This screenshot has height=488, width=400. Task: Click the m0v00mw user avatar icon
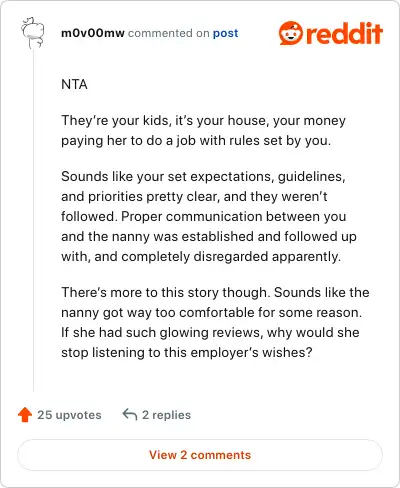[x=33, y=32]
